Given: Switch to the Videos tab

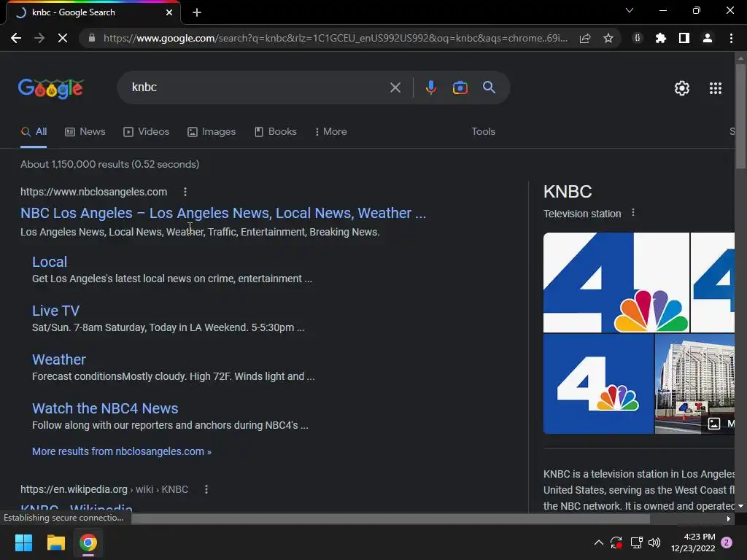Looking at the screenshot, I should 146,132.
